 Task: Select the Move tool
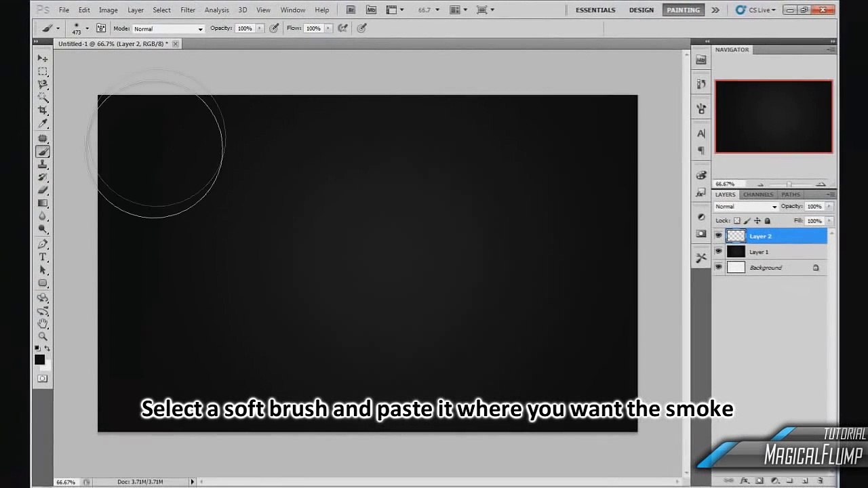(43, 59)
